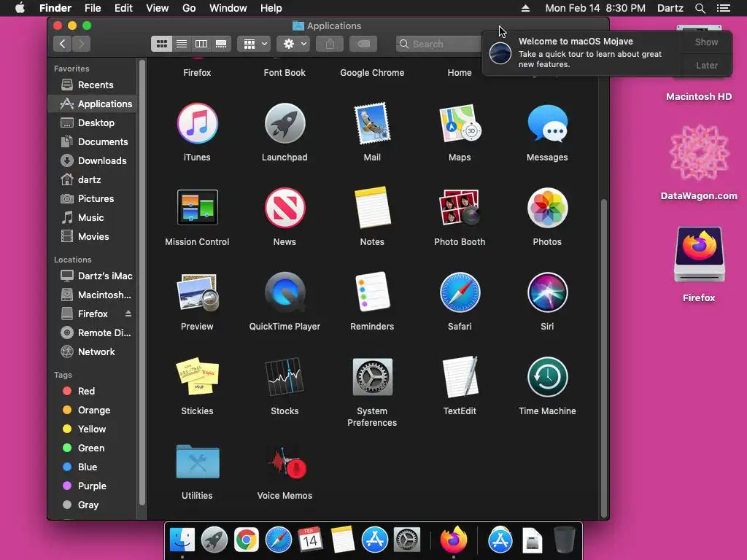Switch to icon view in toolbar
The height and width of the screenshot is (560, 747).
tap(161, 44)
